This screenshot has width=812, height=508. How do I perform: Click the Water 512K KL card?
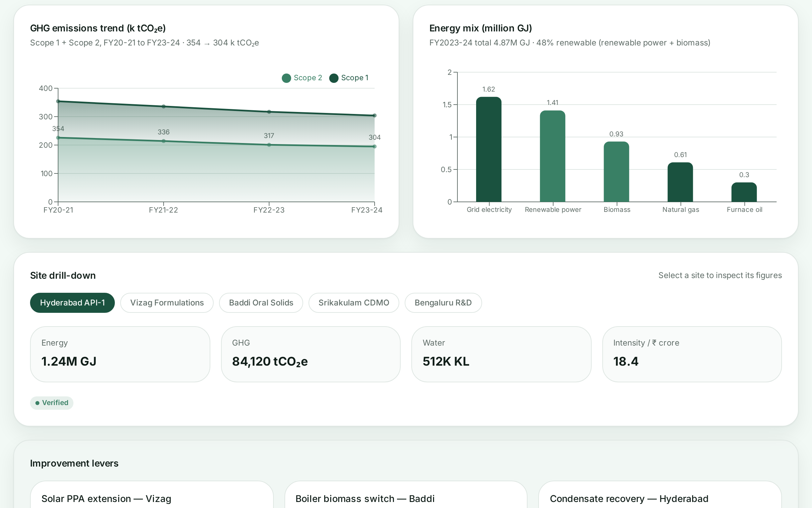pyautogui.click(x=501, y=354)
